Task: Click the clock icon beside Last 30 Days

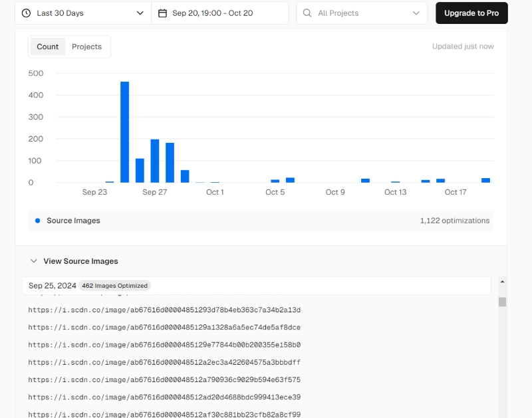Action: click(x=26, y=13)
